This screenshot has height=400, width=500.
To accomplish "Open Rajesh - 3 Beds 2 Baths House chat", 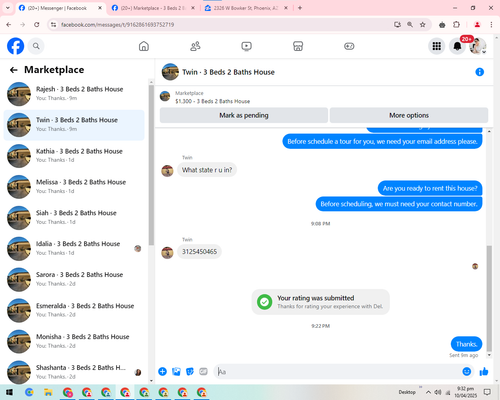I will tap(74, 94).
